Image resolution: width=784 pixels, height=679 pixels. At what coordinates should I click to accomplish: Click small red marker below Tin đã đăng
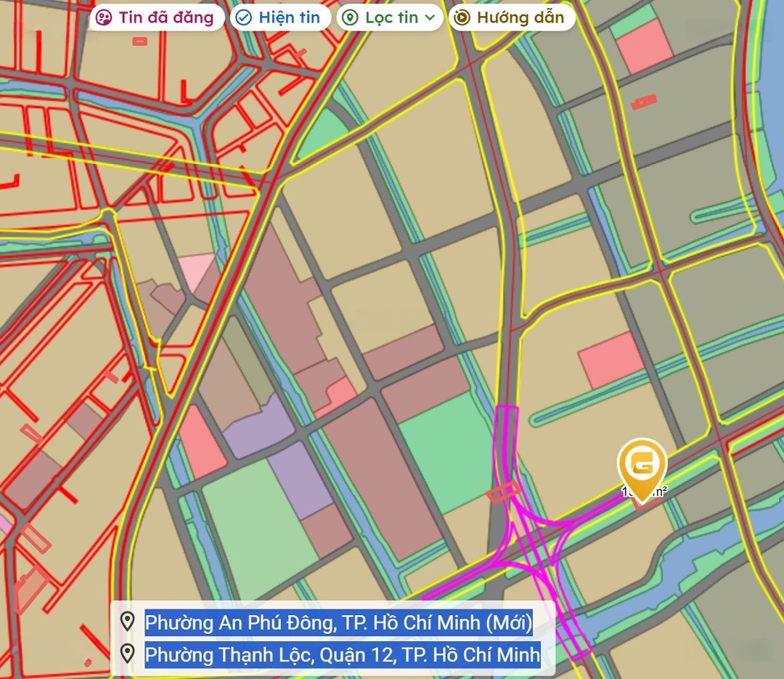coord(139,41)
